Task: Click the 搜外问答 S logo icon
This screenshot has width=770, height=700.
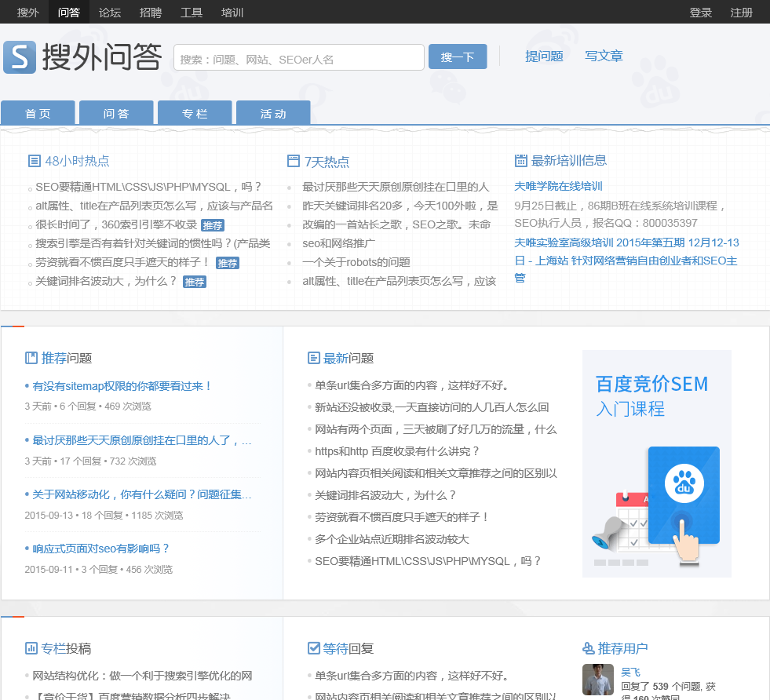Action: tap(20, 57)
